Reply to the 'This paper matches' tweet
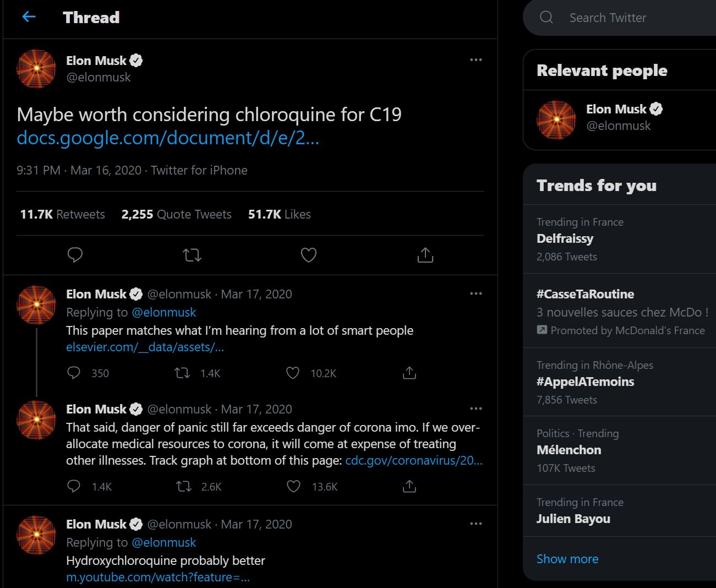716x588 pixels. (74, 373)
